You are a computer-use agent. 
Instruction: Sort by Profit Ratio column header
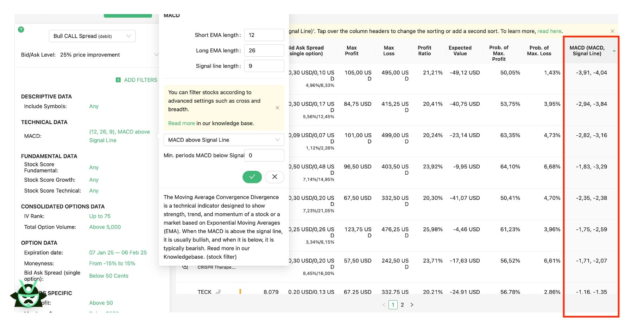click(x=424, y=51)
